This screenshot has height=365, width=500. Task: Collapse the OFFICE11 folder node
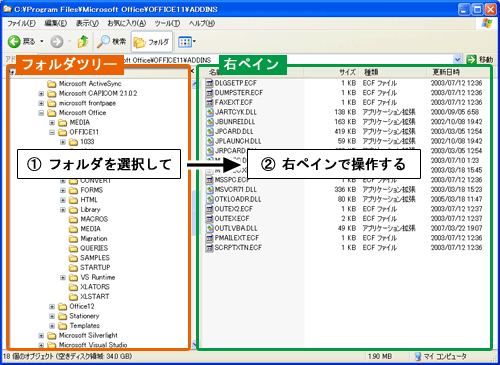[52, 132]
